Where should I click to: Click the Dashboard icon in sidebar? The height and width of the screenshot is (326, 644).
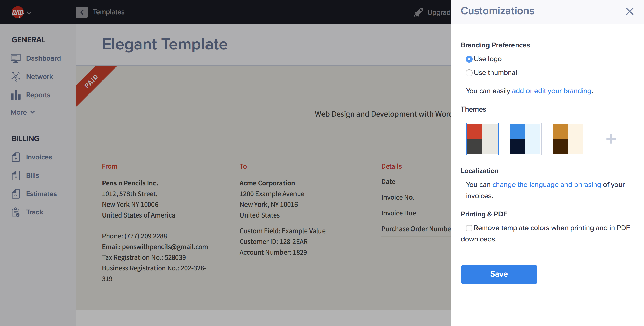tap(15, 58)
